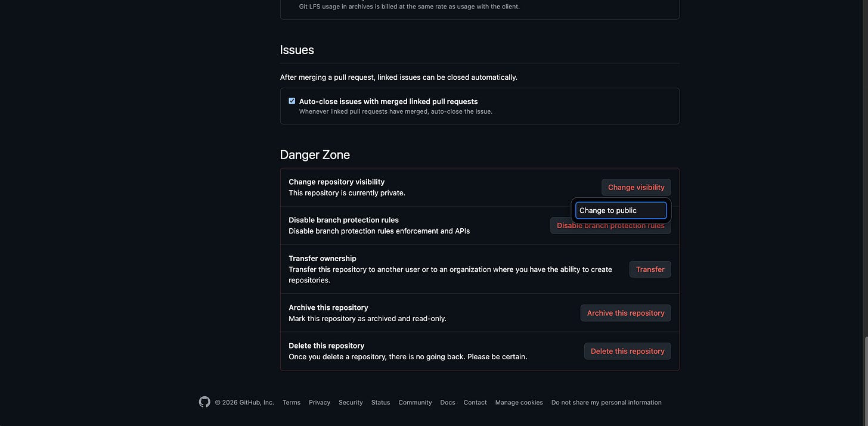Viewport: 868px width, 426px height.
Task: Click Do not share my personal information
Action: pyautogui.click(x=606, y=401)
